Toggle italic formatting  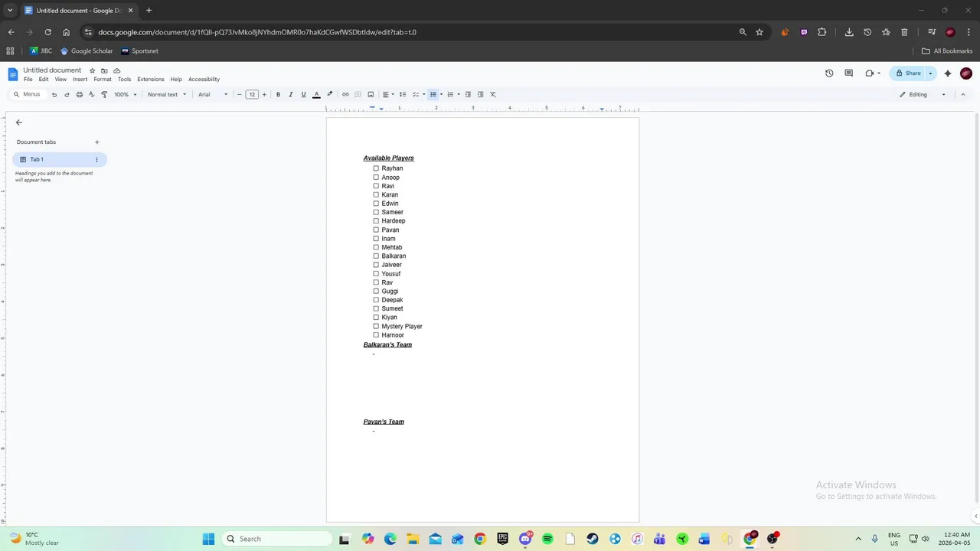(291, 95)
